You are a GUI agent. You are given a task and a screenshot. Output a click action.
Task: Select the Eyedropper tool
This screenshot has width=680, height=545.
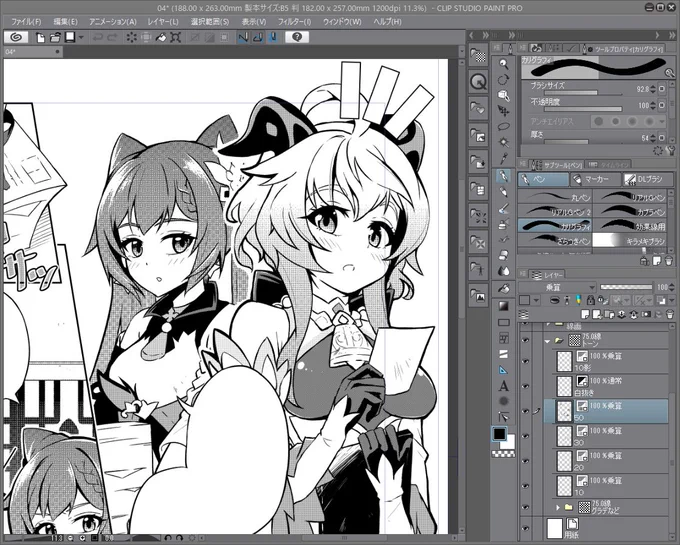click(x=503, y=158)
